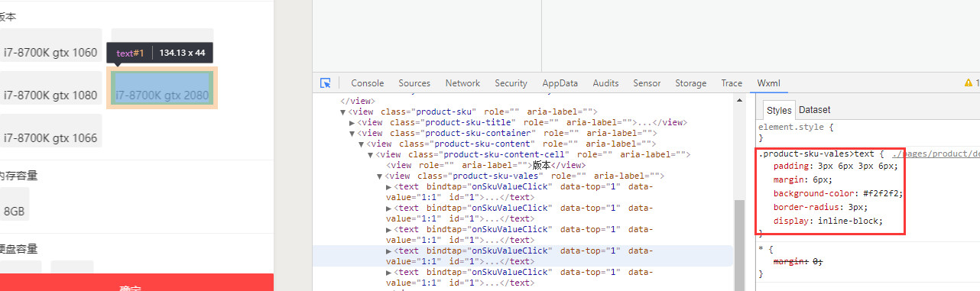
Task: Click the #f2f2f2 background-color value
Action: coord(885,193)
